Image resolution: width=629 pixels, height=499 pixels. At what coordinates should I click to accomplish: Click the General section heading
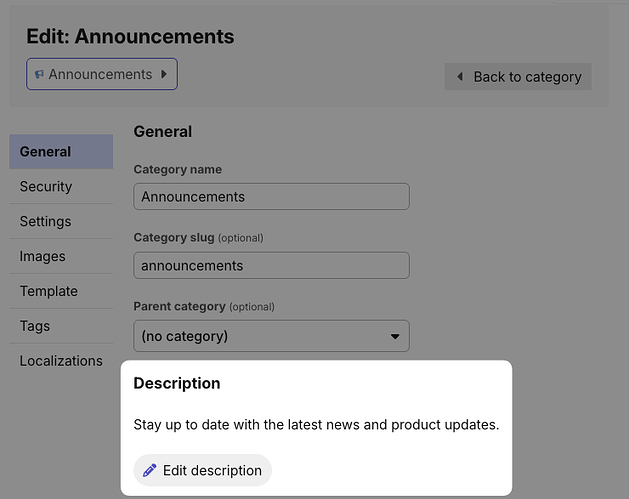(x=163, y=132)
